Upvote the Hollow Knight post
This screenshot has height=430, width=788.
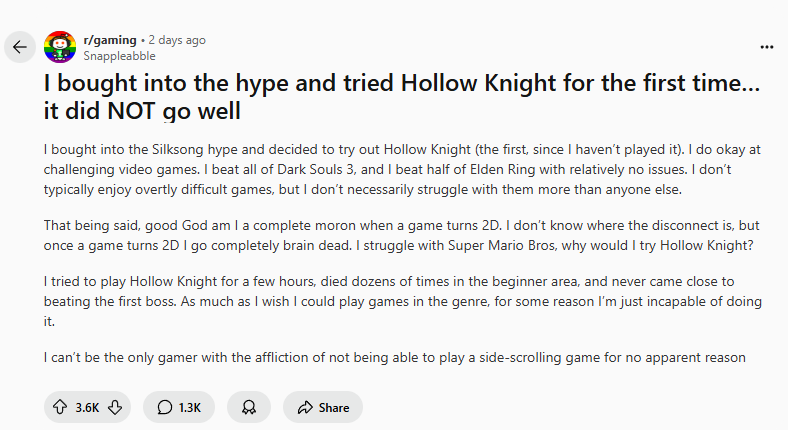pos(59,407)
